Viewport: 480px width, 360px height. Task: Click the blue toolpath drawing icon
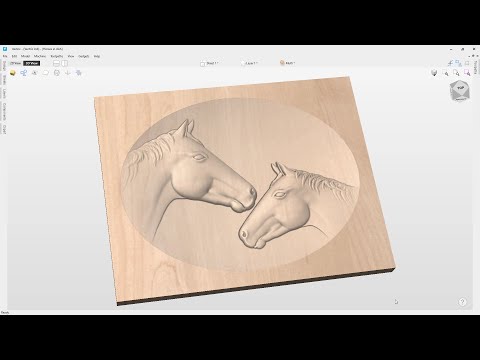click(24, 73)
